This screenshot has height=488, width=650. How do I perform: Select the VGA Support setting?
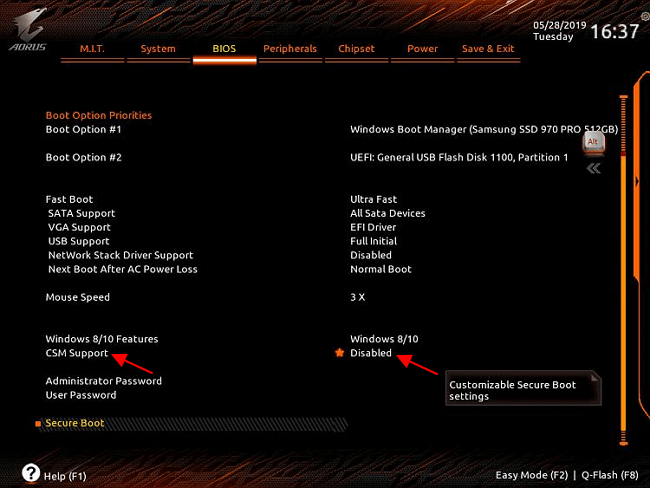(79, 228)
